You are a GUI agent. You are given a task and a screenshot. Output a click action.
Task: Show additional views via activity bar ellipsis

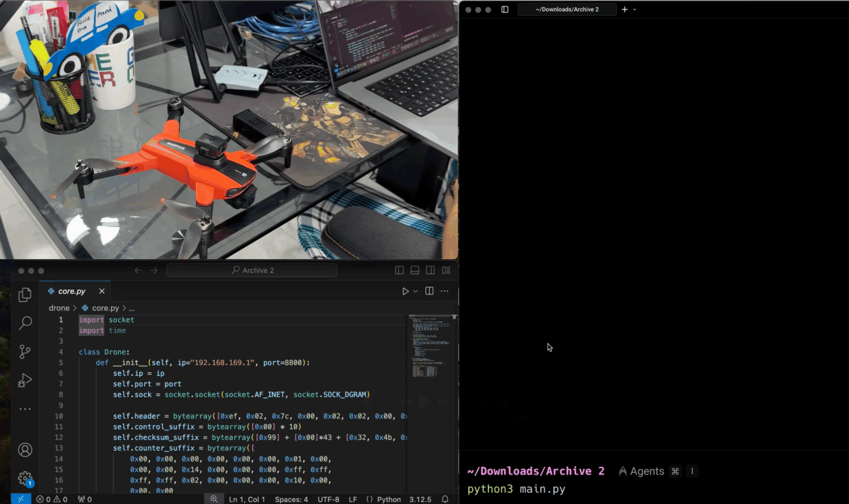tap(25, 409)
